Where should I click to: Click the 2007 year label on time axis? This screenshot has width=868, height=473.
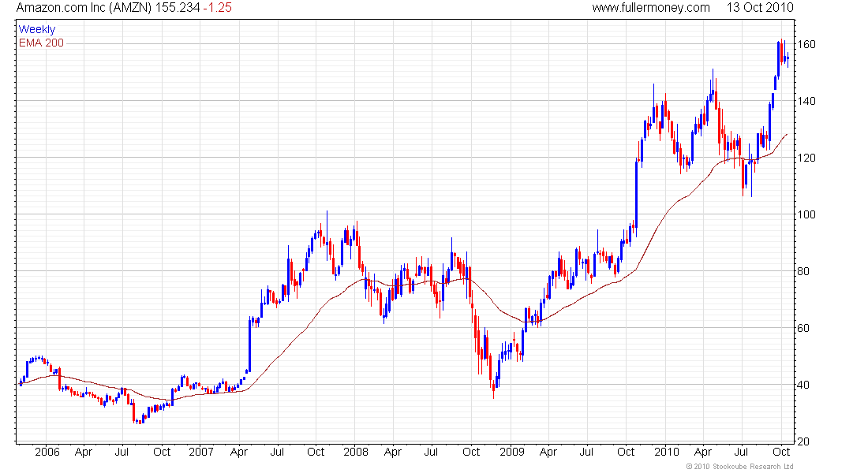pos(201,452)
